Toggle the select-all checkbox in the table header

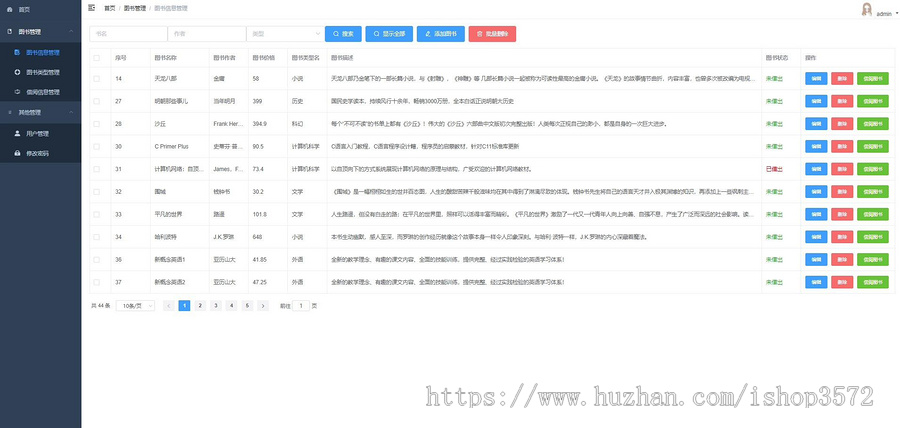pos(96,58)
